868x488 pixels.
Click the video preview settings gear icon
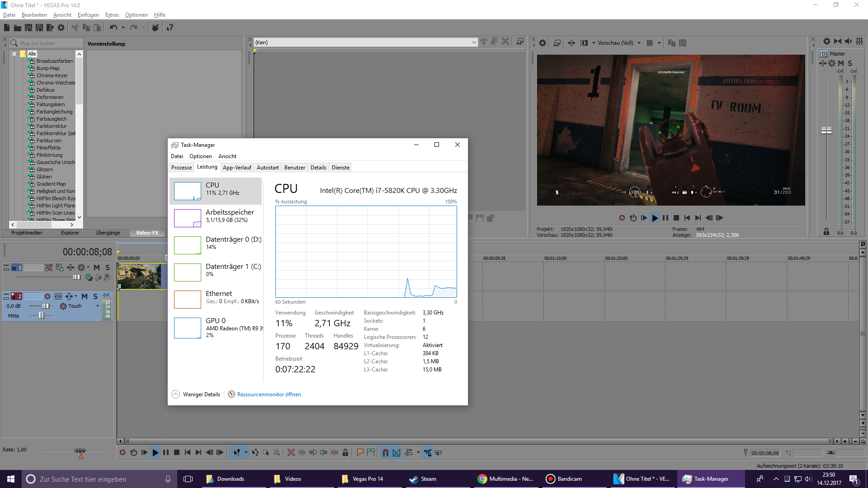point(542,43)
